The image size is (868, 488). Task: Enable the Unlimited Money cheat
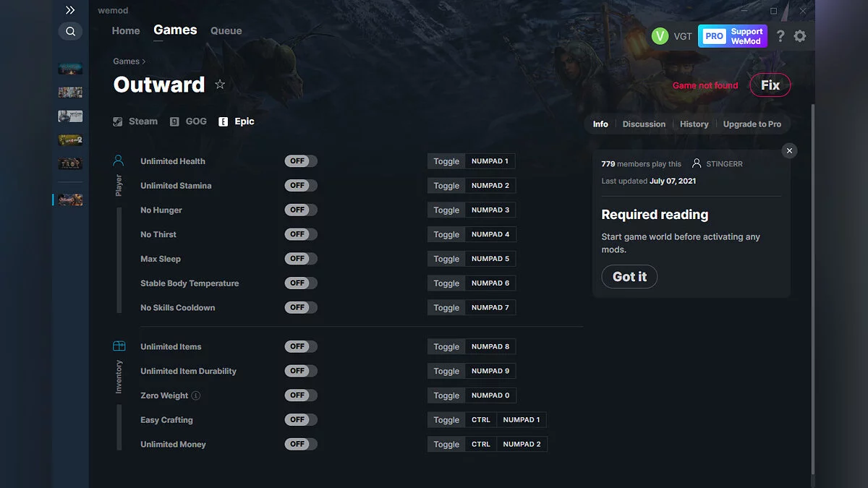300,443
